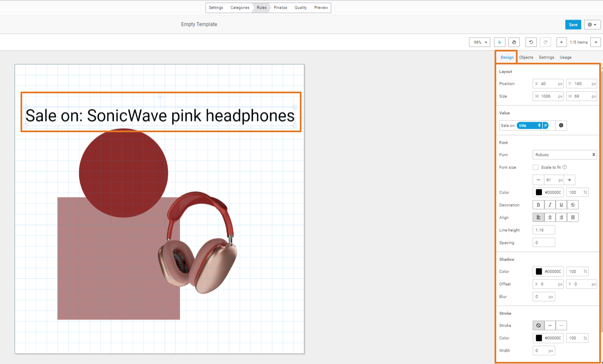Open the Roboto font dropdown

pyautogui.click(x=564, y=155)
